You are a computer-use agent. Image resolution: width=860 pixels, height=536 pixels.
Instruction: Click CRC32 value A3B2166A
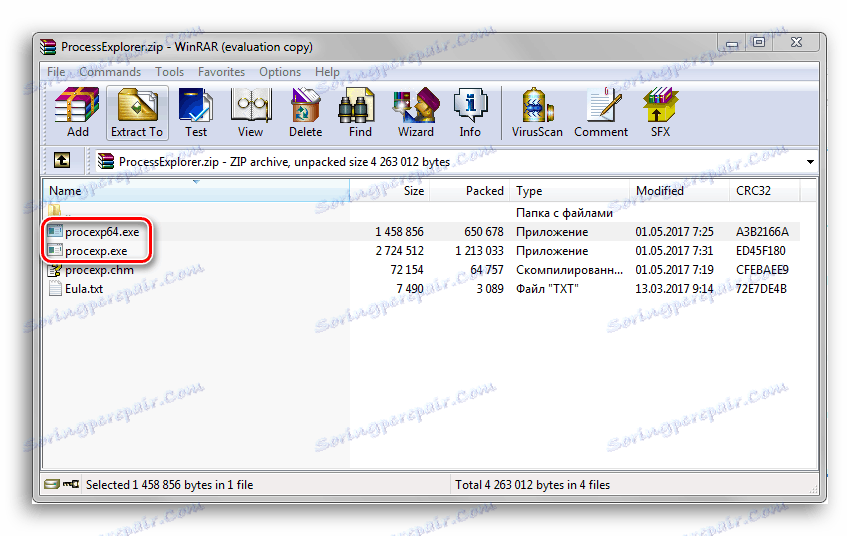coord(762,232)
